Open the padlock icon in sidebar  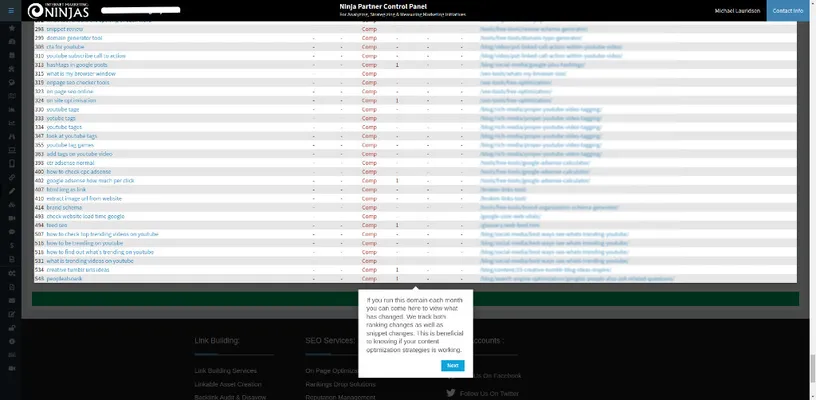11,326
